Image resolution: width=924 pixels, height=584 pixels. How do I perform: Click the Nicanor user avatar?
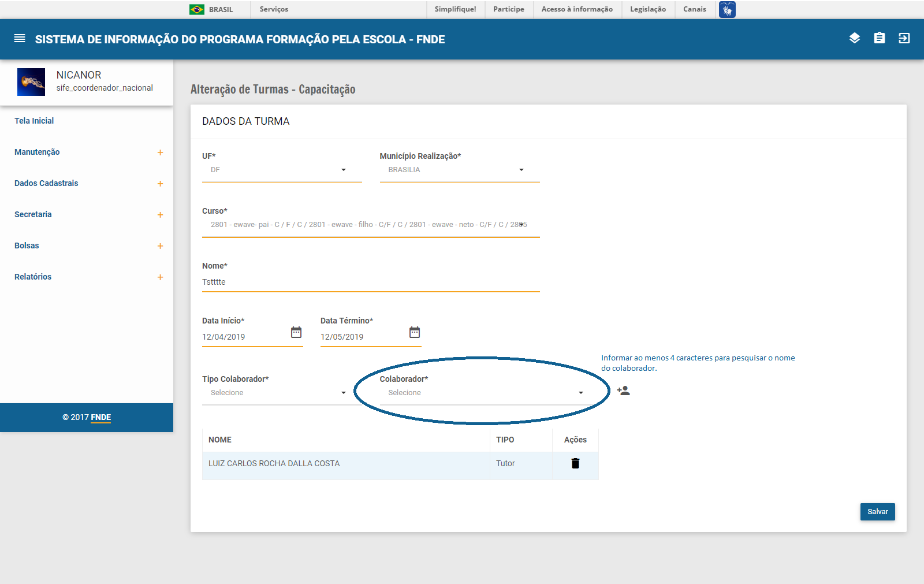tap(31, 82)
